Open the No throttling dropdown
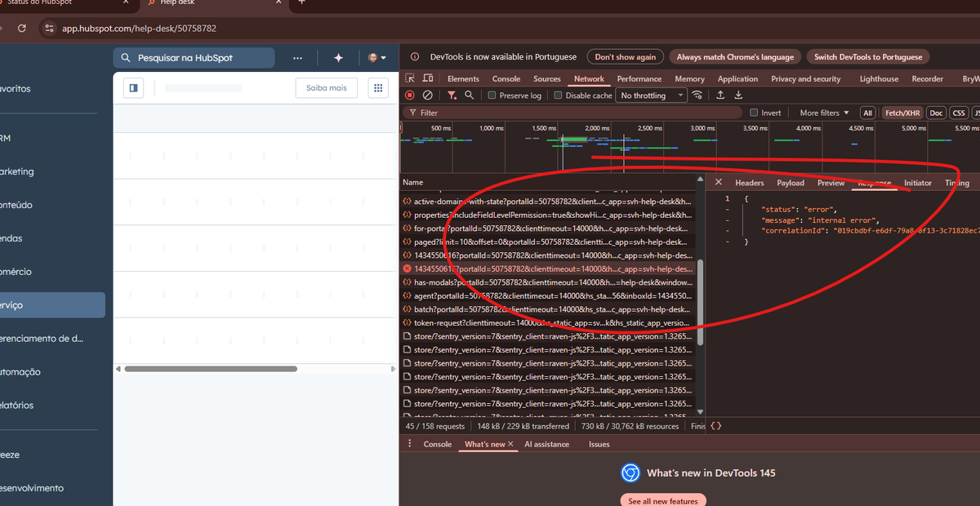The image size is (980, 506). click(x=651, y=95)
